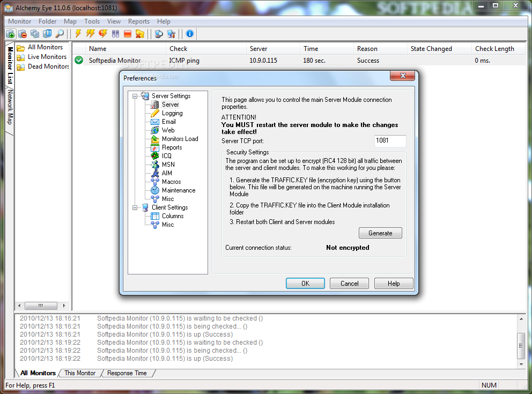The image size is (532, 394).
Task: Open the Folder menu
Action: click(48, 21)
